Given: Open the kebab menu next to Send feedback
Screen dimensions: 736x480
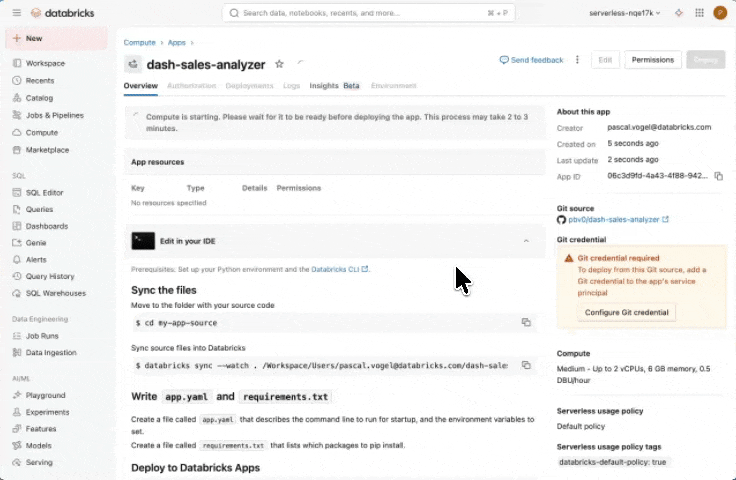Looking at the screenshot, I should (x=577, y=60).
